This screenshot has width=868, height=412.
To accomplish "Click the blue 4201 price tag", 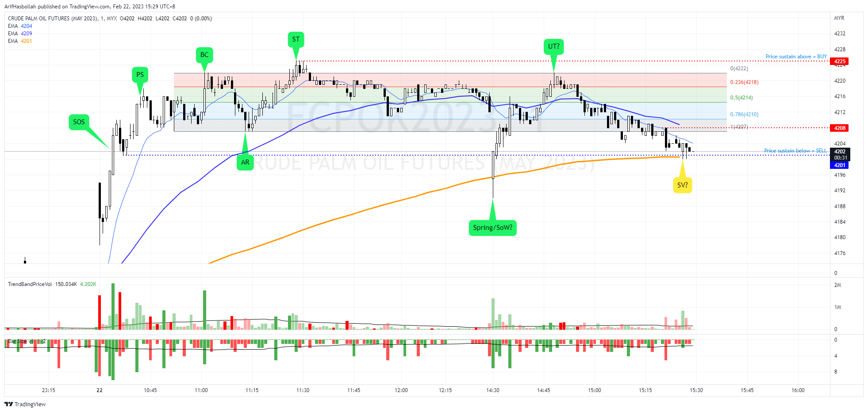I will pyautogui.click(x=840, y=165).
